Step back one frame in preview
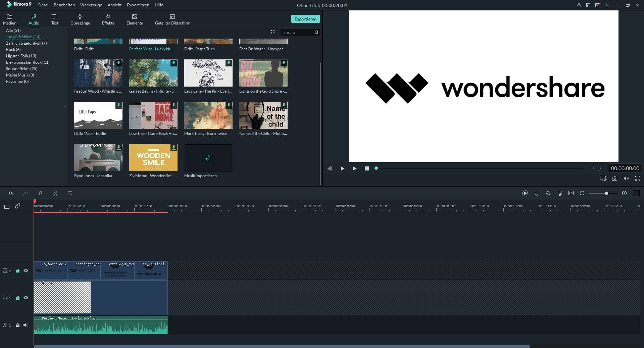Image resolution: width=644 pixels, height=348 pixels. click(x=330, y=168)
